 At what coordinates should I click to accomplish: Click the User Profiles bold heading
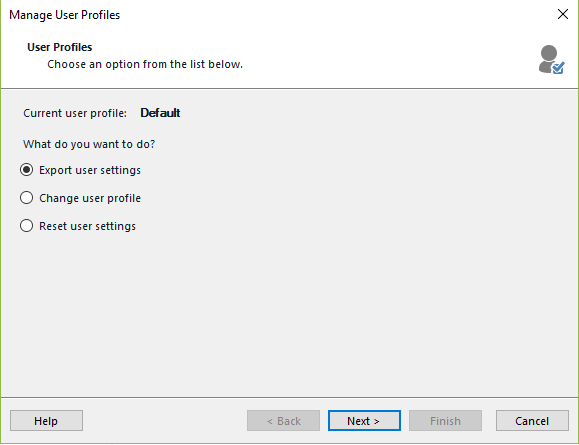(59, 47)
